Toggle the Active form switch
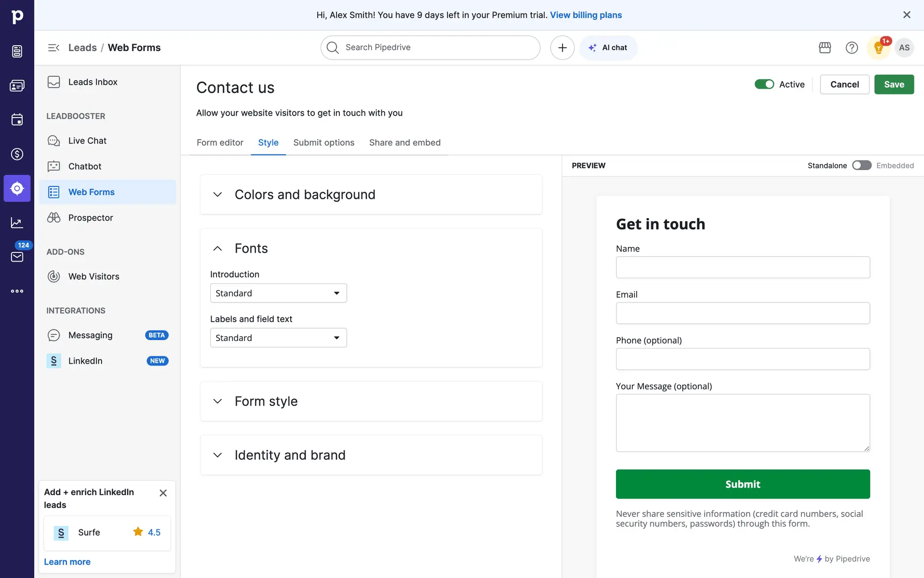Screen dimensions: 924x578 point(764,84)
